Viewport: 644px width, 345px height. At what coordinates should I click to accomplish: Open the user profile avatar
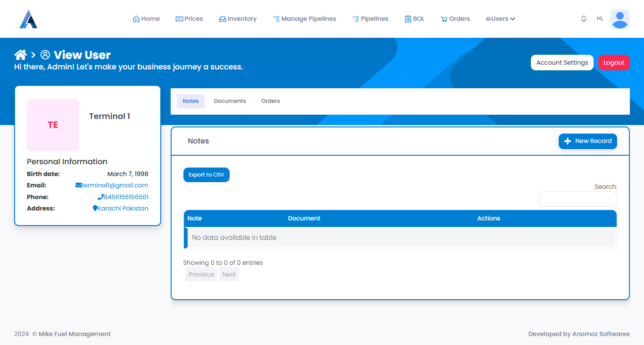coord(619,19)
